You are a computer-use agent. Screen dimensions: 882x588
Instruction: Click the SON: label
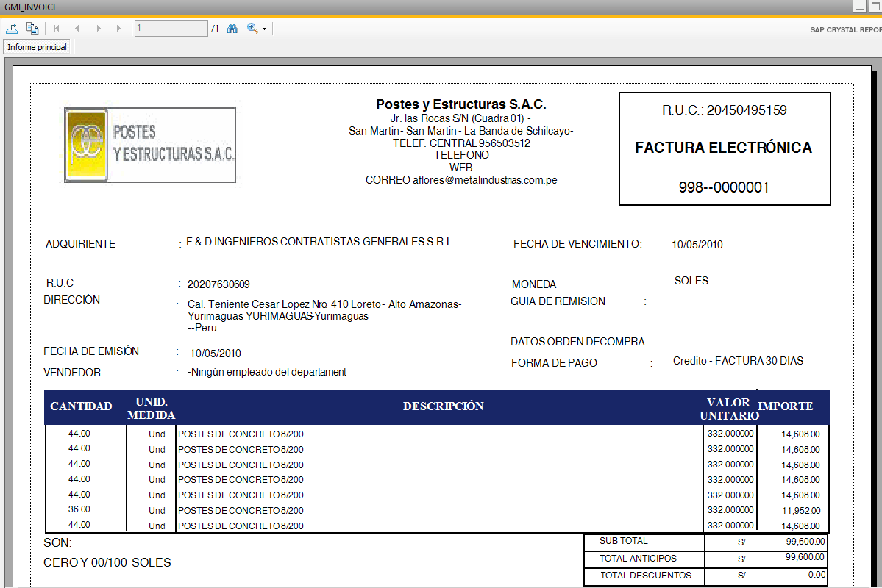pyautogui.click(x=57, y=543)
